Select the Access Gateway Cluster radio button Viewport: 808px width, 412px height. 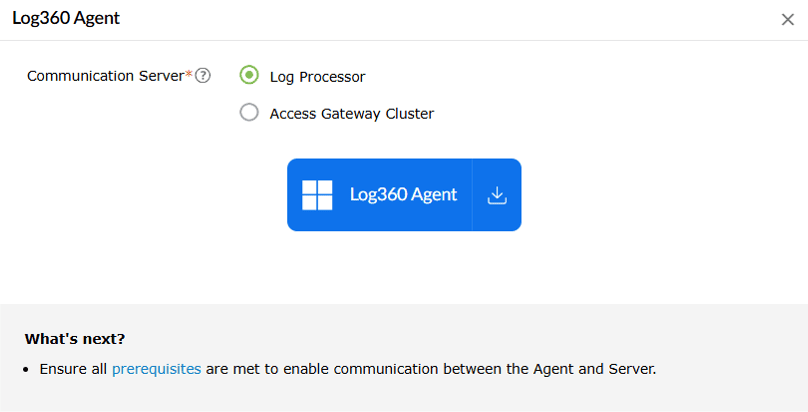click(249, 113)
